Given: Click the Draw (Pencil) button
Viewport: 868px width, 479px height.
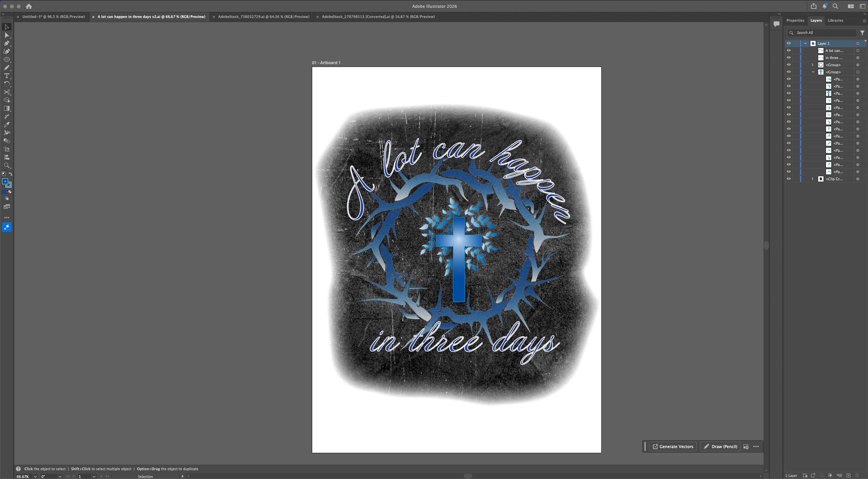Looking at the screenshot, I should coord(720,447).
